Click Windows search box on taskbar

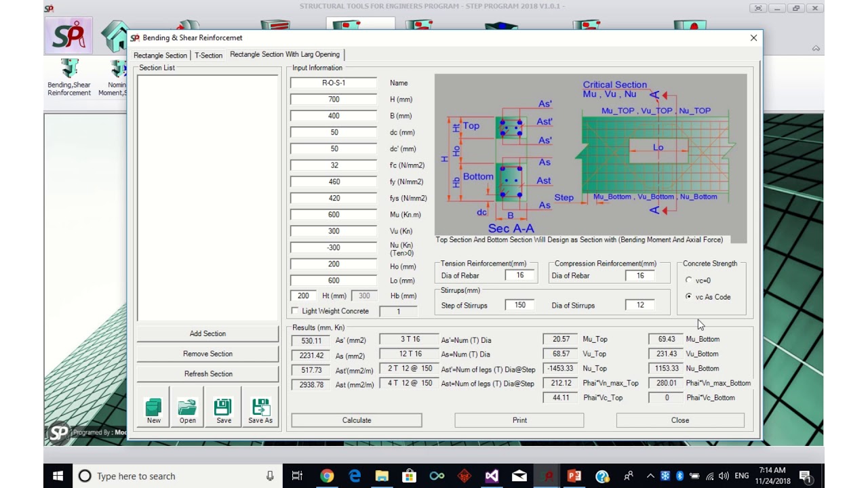pos(176,476)
